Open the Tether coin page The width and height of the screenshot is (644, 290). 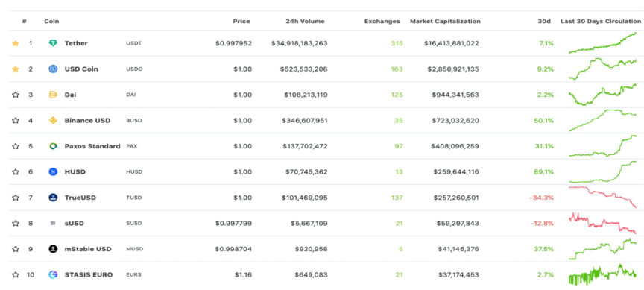coord(76,43)
